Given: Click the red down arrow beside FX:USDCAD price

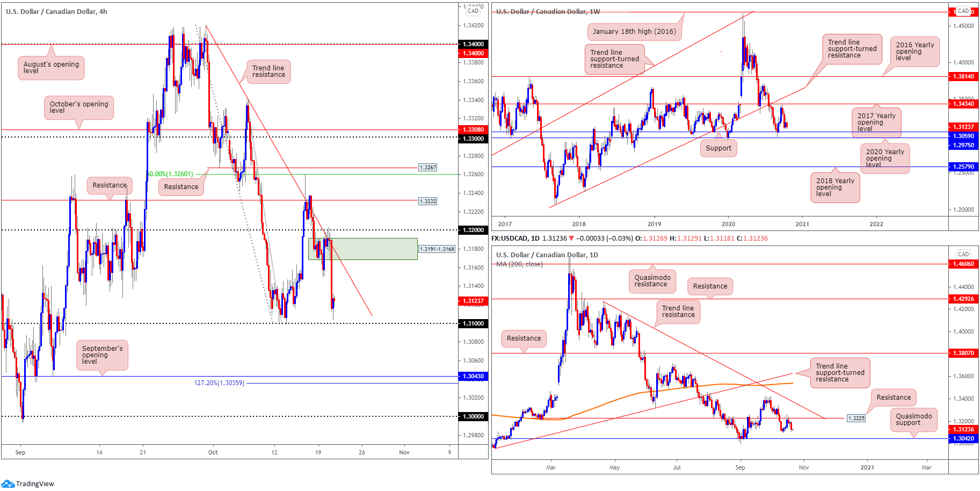Looking at the screenshot, I should 571,238.
